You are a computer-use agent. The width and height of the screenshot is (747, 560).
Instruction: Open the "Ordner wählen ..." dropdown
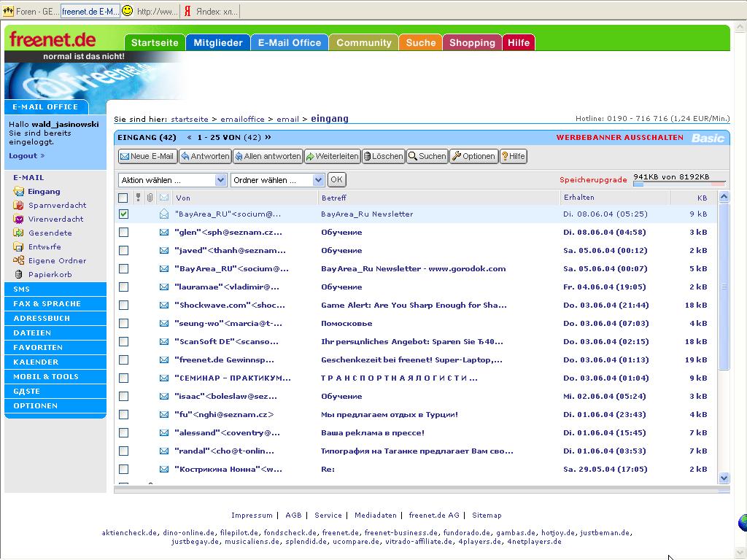coord(278,180)
